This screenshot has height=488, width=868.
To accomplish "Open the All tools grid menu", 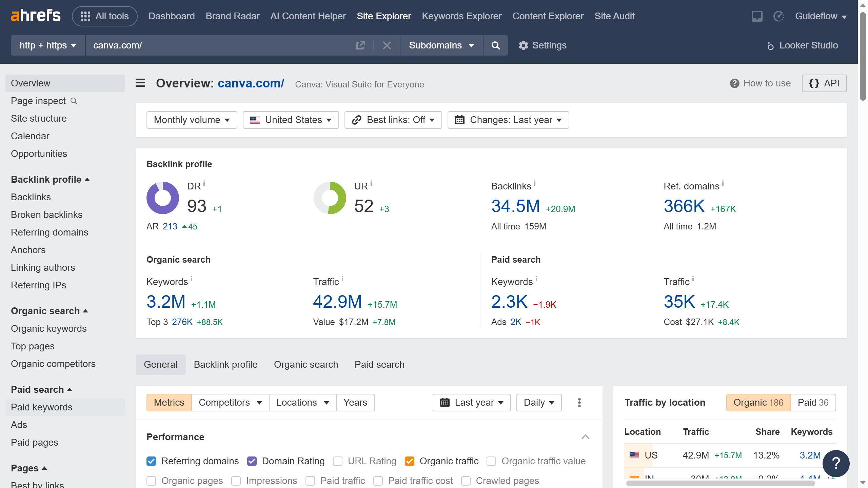I will click(x=104, y=16).
